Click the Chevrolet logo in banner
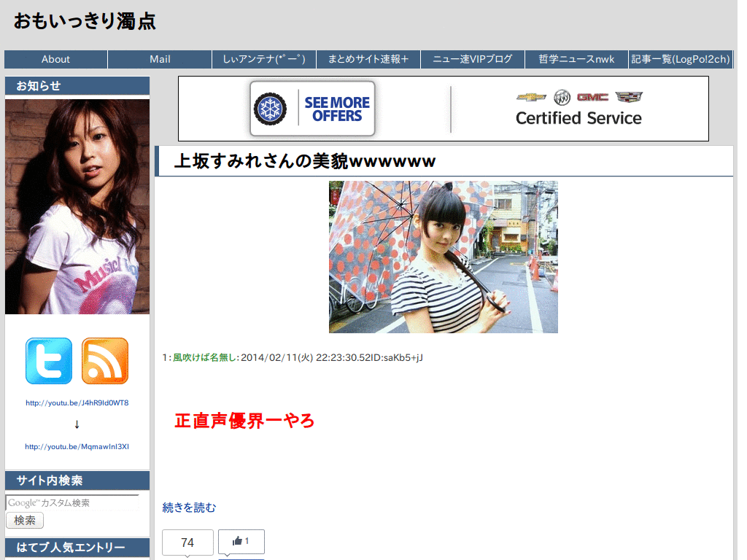This screenshot has height=560, width=747. click(x=531, y=97)
